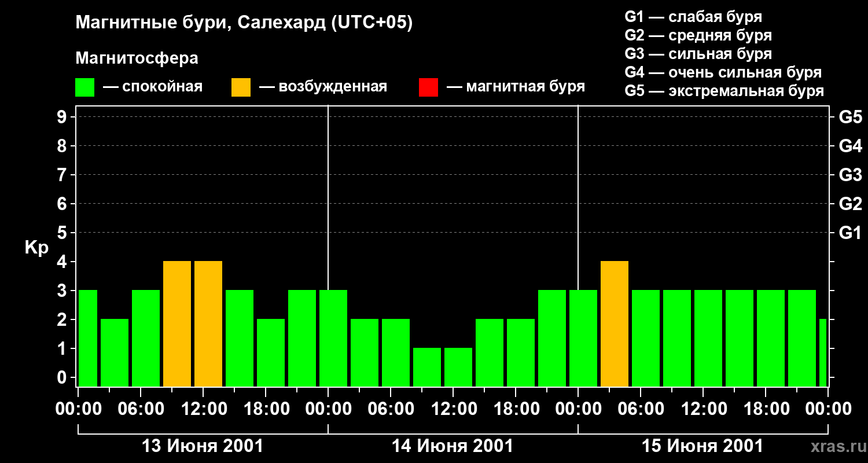868x463 pixels.
Task: Click the green 'спокойная' legend swatch
Action: click(84, 87)
